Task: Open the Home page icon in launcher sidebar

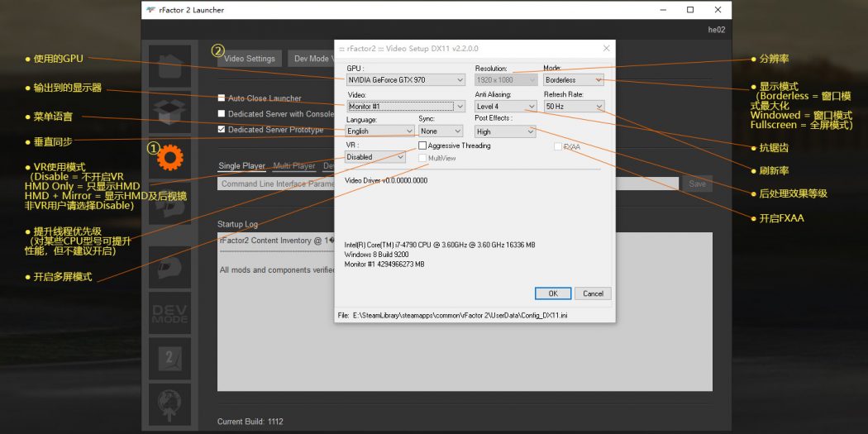Action: [x=169, y=66]
